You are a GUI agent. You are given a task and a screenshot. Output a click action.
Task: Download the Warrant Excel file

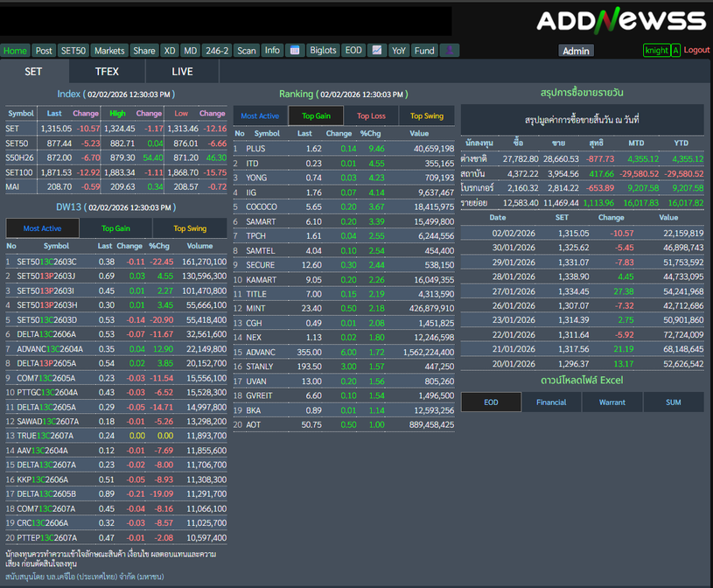coord(612,402)
